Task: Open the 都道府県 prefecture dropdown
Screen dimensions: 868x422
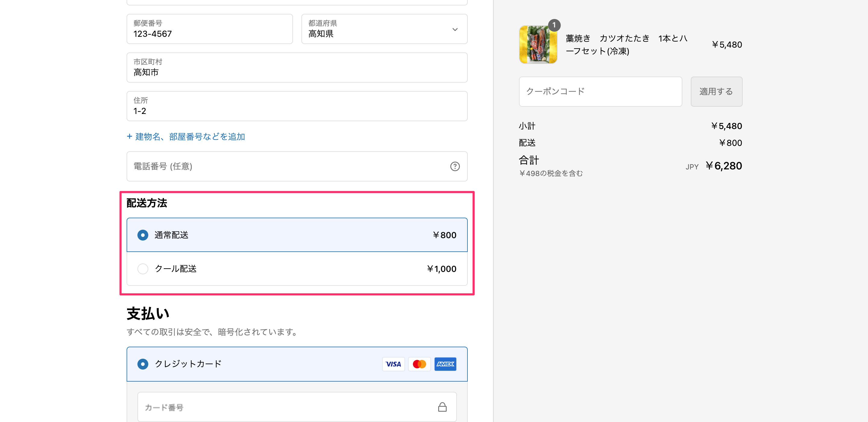Action: click(384, 29)
